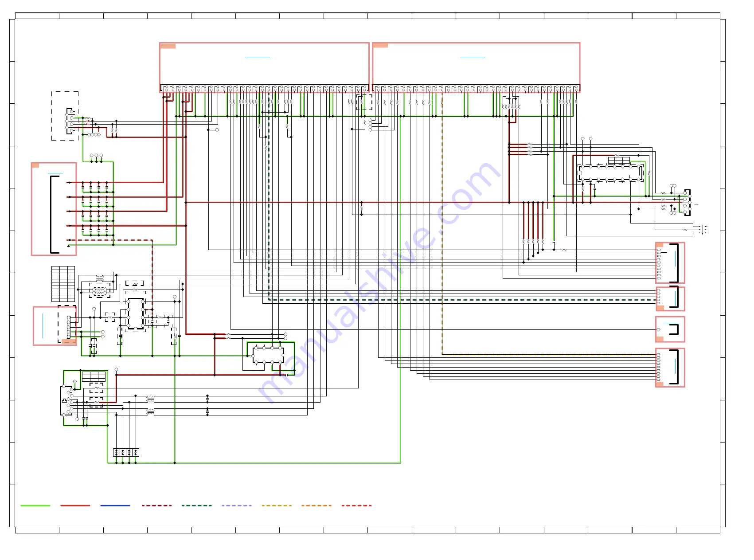
Task: Open the cyan link in left-side bracket module
Action: tap(55, 173)
